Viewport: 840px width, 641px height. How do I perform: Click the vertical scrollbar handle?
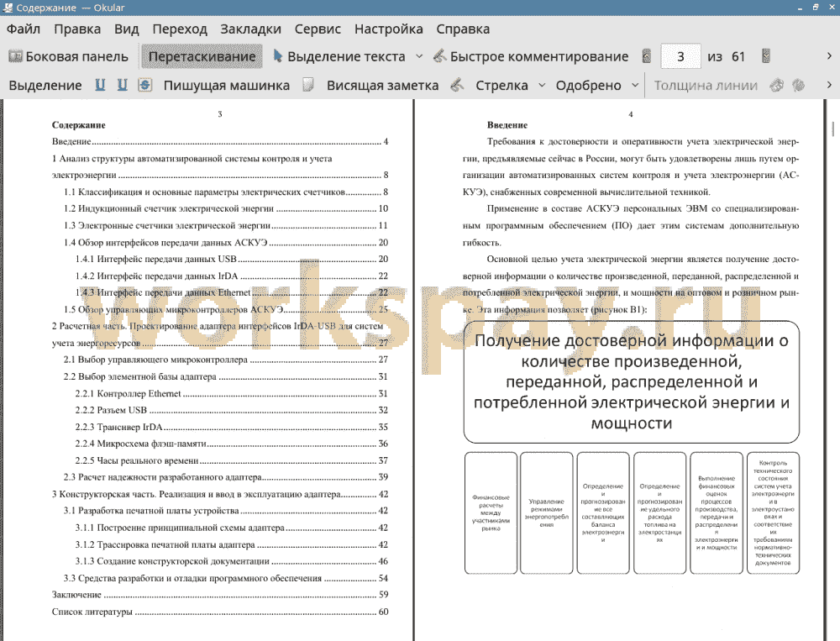(x=833, y=129)
